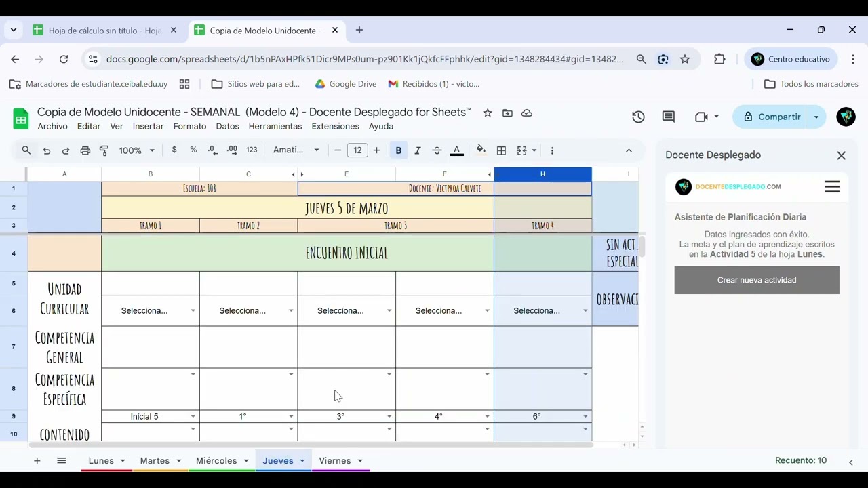Open the Editar menu
Viewport: 868px width, 488px height.
[x=89, y=127]
